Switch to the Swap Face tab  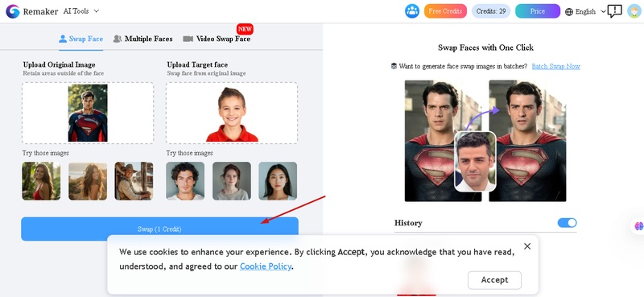click(81, 39)
